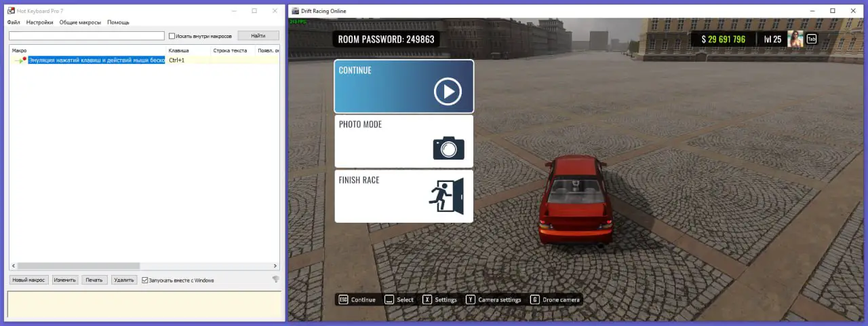
Task: Toggle the 'Запускать вместе с Windows' checkbox
Action: pos(144,280)
